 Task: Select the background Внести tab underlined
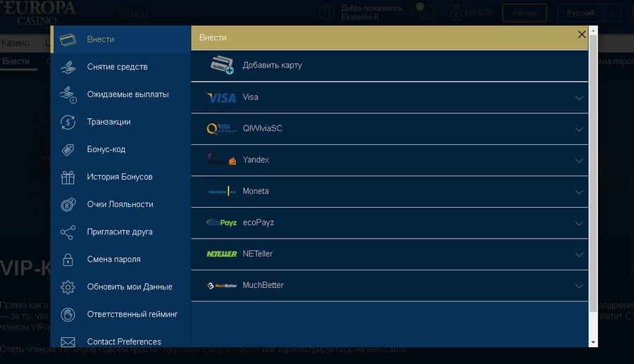click(x=16, y=61)
